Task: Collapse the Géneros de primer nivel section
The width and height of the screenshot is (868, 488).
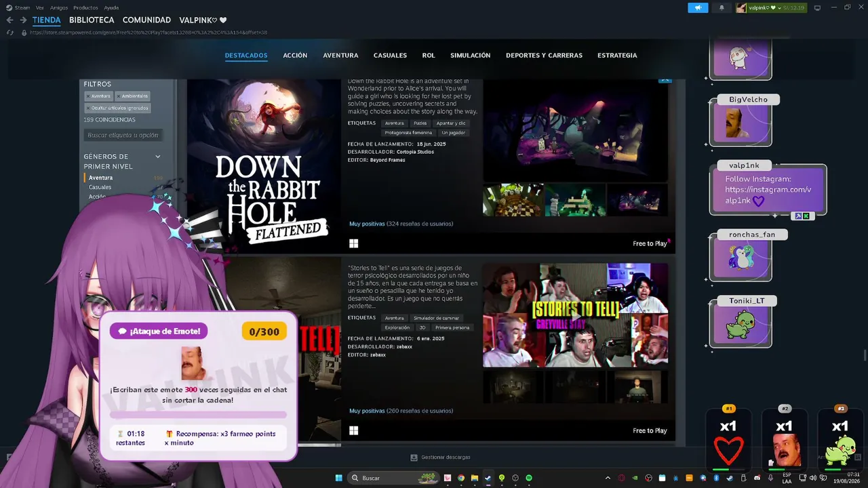Action: point(158,157)
